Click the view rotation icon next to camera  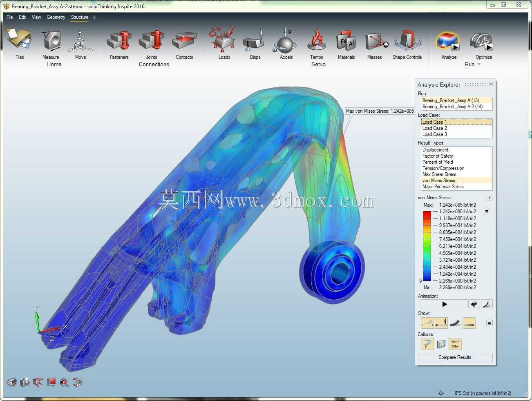click(38, 383)
